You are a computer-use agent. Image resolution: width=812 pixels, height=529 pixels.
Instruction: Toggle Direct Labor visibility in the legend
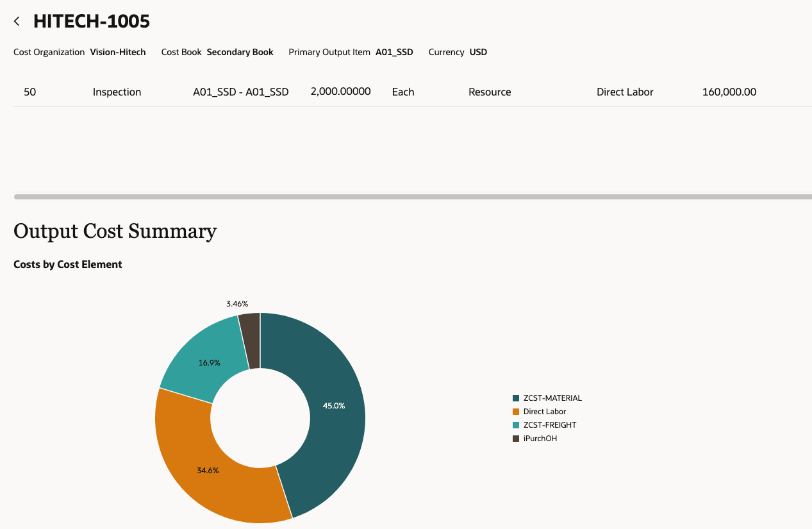(544, 411)
